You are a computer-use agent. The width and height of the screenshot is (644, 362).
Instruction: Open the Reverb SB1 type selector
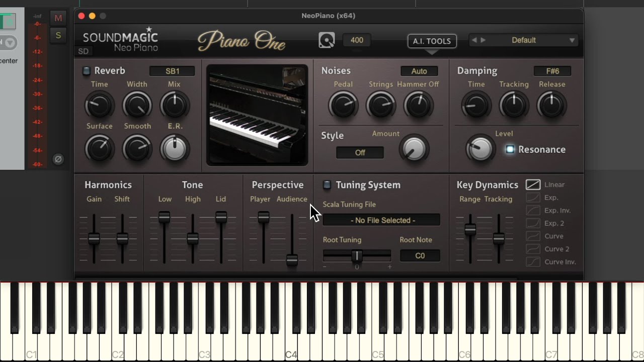click(x=172, y=71)
